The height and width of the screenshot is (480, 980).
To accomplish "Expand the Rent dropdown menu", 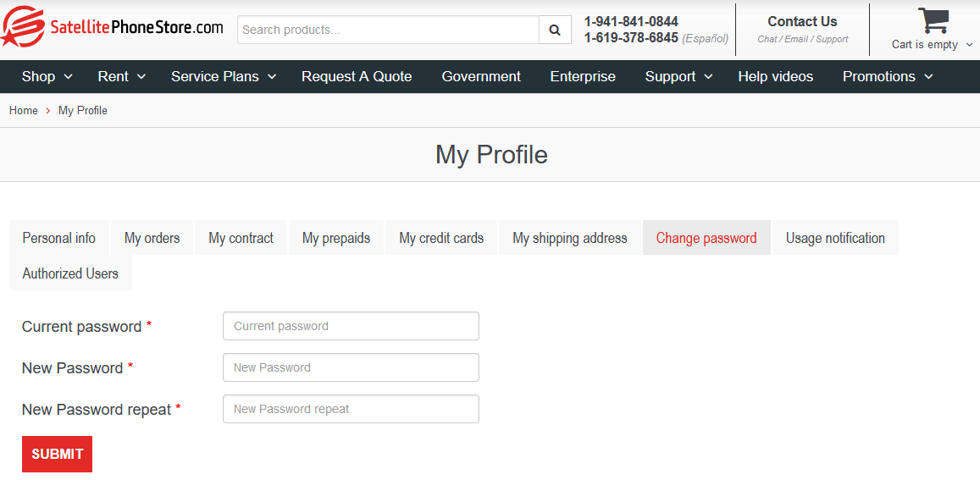I will coord(122,76).
